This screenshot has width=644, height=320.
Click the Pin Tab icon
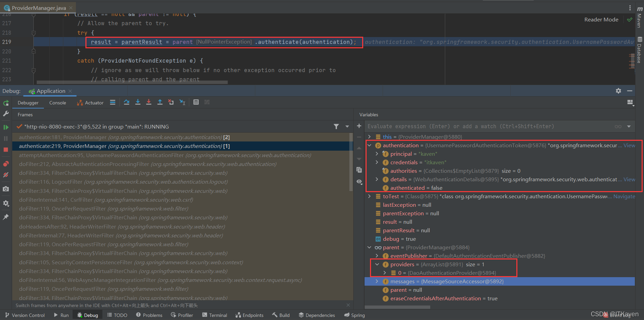(6, 217)
